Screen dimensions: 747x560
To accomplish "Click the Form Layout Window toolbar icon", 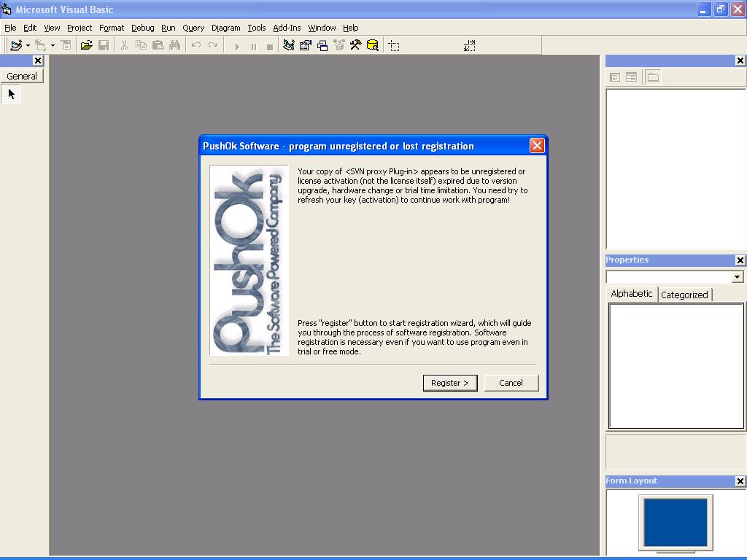I will tap(322, 45).
